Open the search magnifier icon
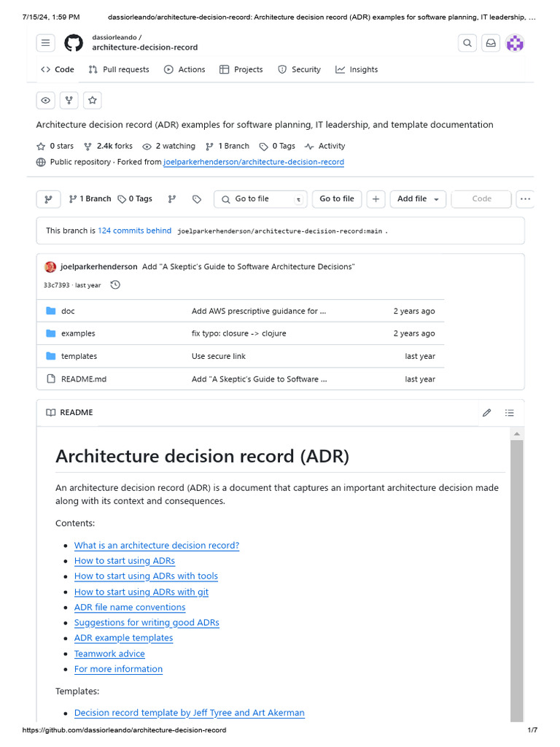The width and height of the screenshot is (560, 747). [467, 43]
